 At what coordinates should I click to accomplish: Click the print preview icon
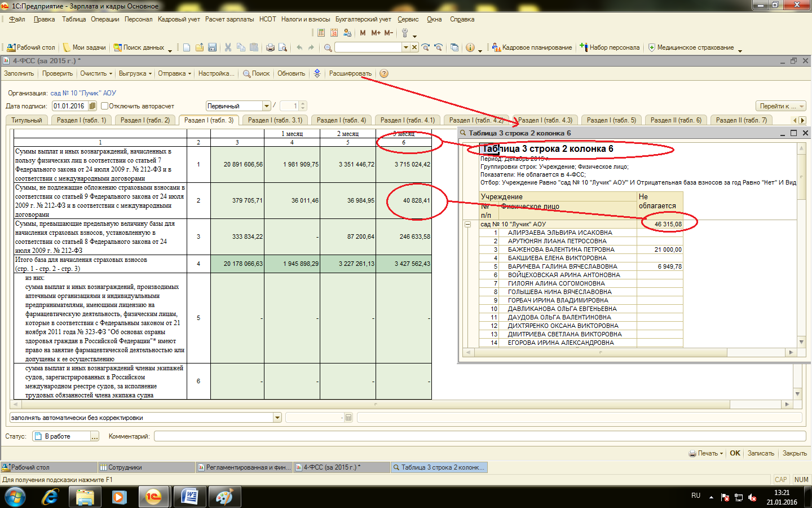[x=283, y=47]
